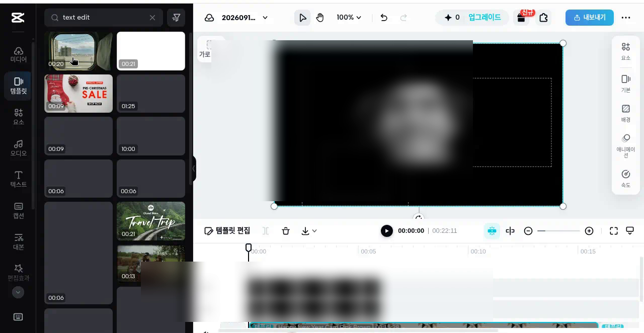The height and width of the screenshot is (333, 644).
Task: Click the 업그레이드 upgrade button
Action: tap(485, 18)
